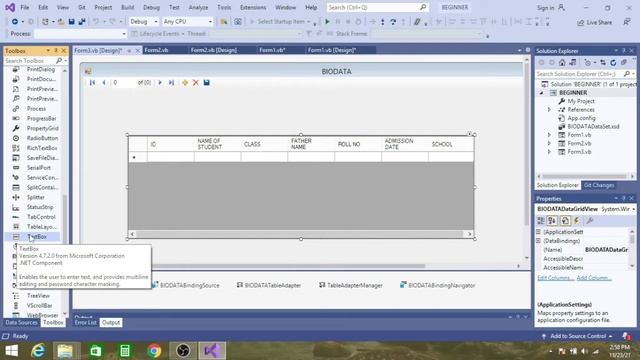The width and height of the screenshot is (640, 360).
Task: Click the Solution Explorer Refresh icon
Action: pyautogui.click(x=613, y=62)
